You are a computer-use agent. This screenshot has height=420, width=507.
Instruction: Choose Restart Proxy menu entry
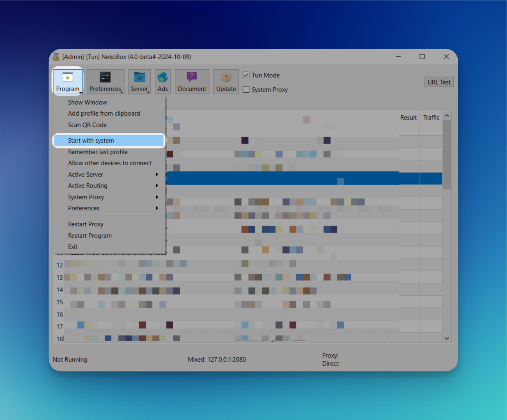click(x=109, y=224)
